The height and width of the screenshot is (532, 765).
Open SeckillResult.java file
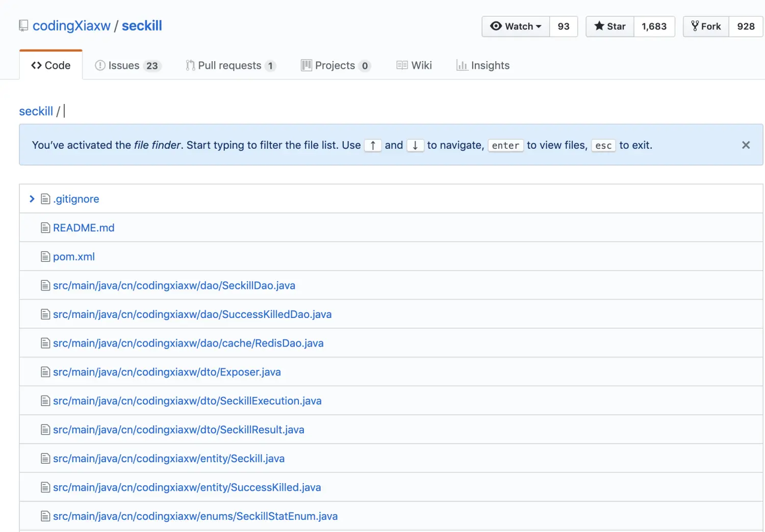point(178,430)
